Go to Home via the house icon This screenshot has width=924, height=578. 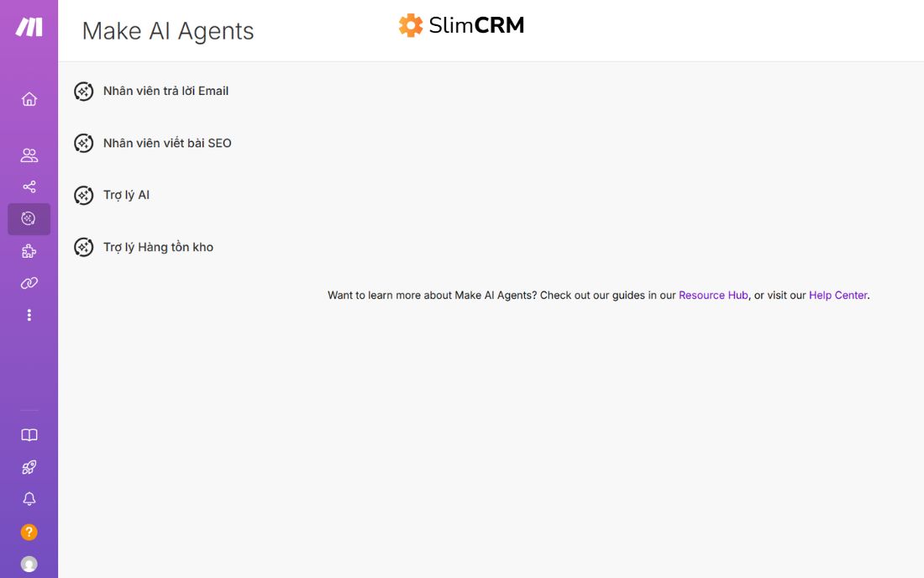pos(29,99)
